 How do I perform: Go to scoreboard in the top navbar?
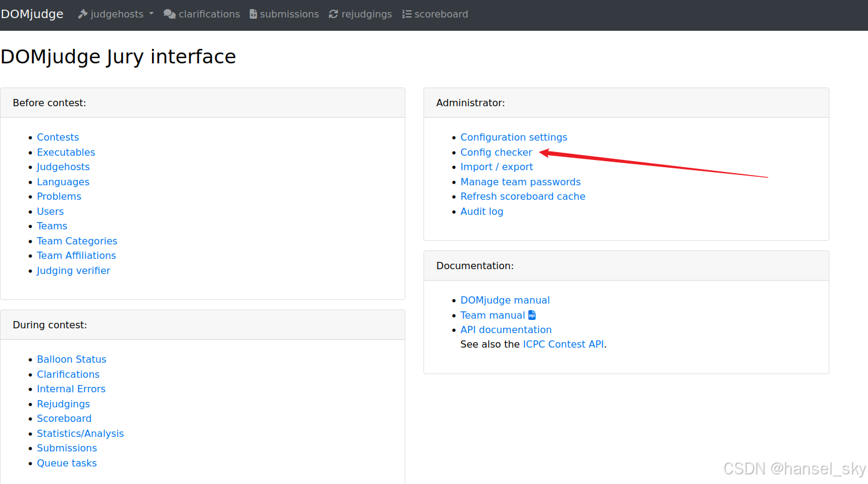pyautogui.click(x=435, y=14)
